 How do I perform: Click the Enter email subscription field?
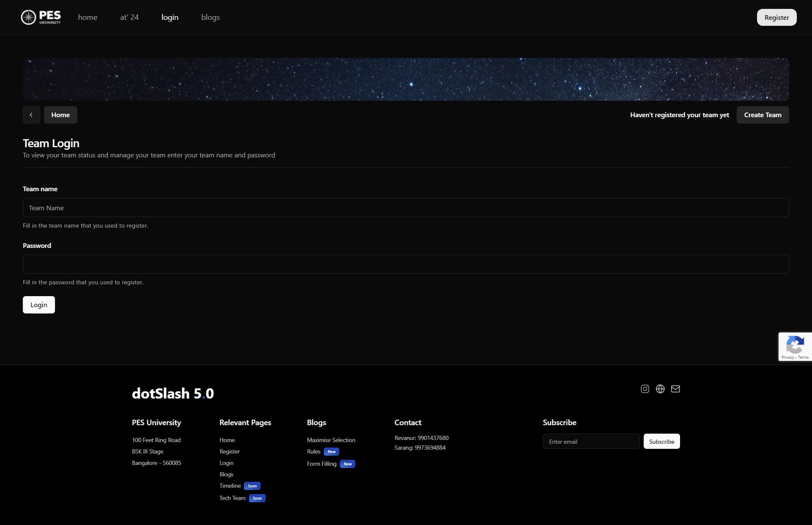pyautogui.click(x=591, y=441)
